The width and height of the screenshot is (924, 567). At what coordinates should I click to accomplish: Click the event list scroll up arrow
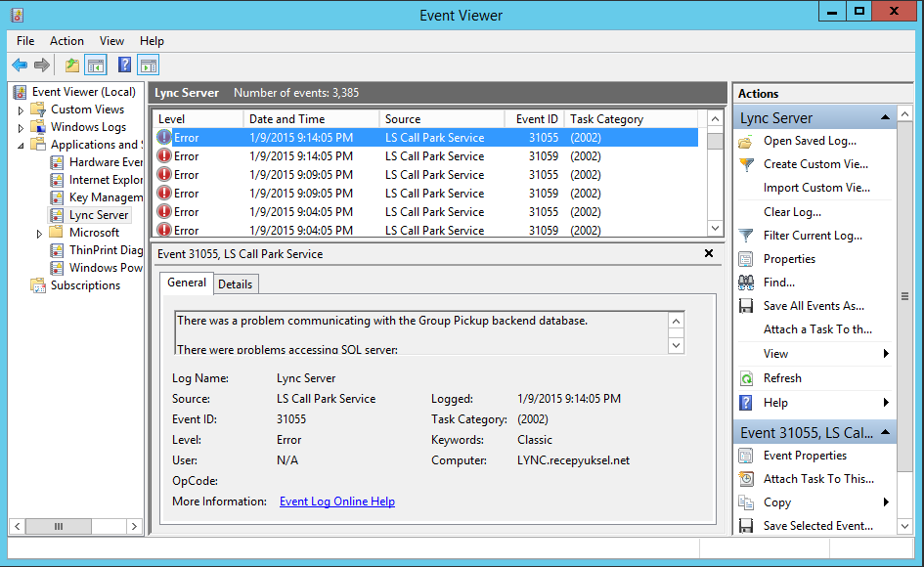click(x=715, y=119)
